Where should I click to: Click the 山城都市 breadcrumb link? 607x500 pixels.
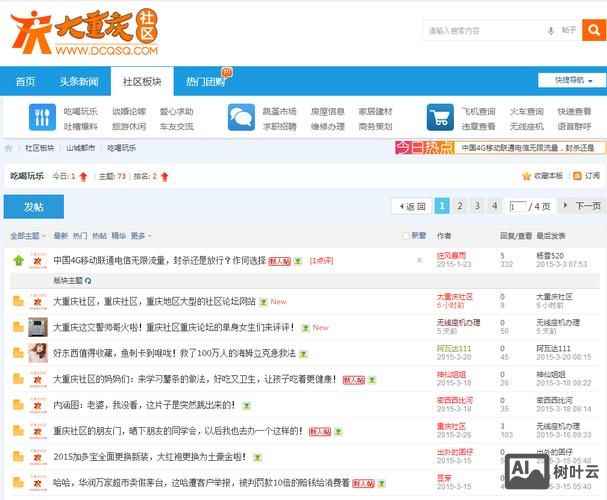(81, 148)
